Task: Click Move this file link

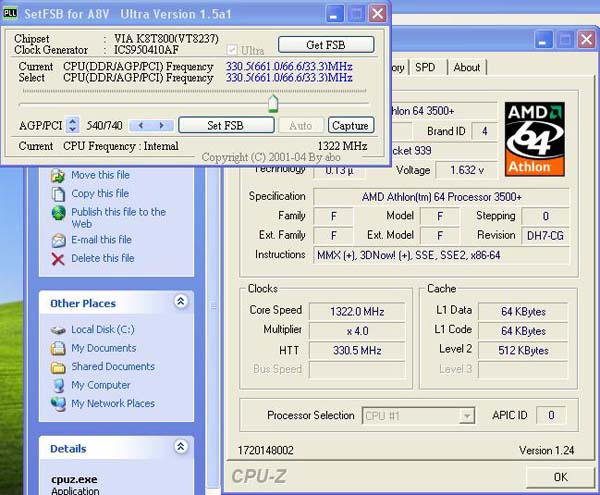Action: [x=100, y=175]
